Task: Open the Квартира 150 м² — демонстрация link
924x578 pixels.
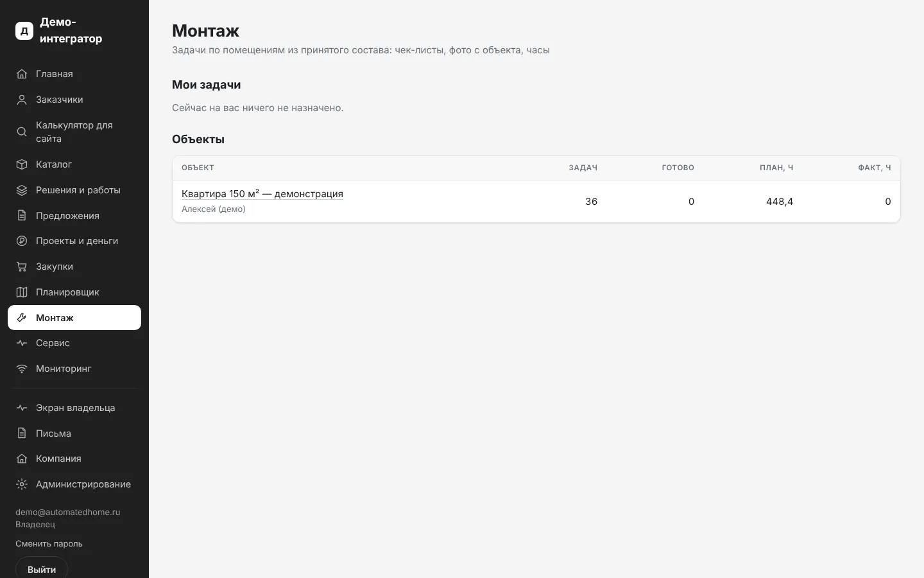Action: point(262,194)
